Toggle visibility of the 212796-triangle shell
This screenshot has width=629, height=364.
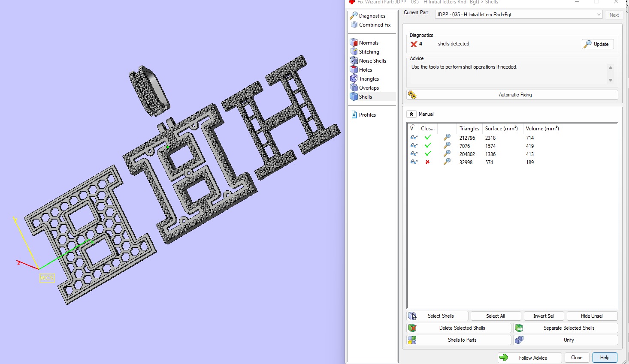(x=414, y=138)
